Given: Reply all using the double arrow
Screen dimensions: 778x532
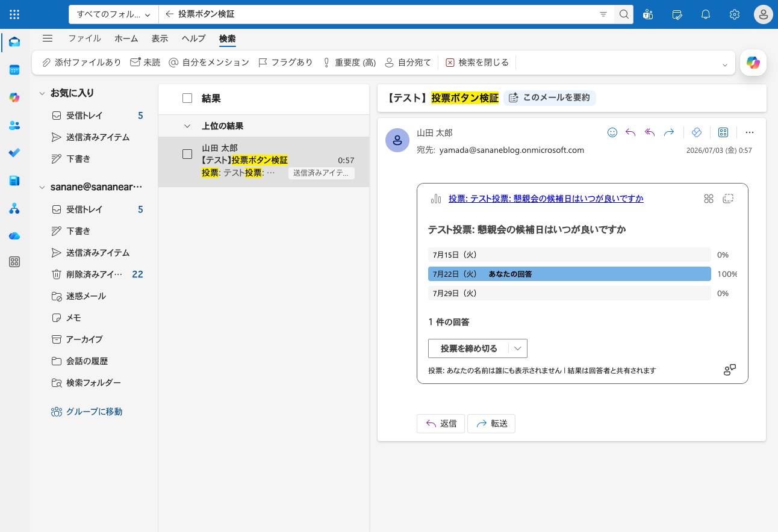Looking at the screenshot, I should coord(650,132).
